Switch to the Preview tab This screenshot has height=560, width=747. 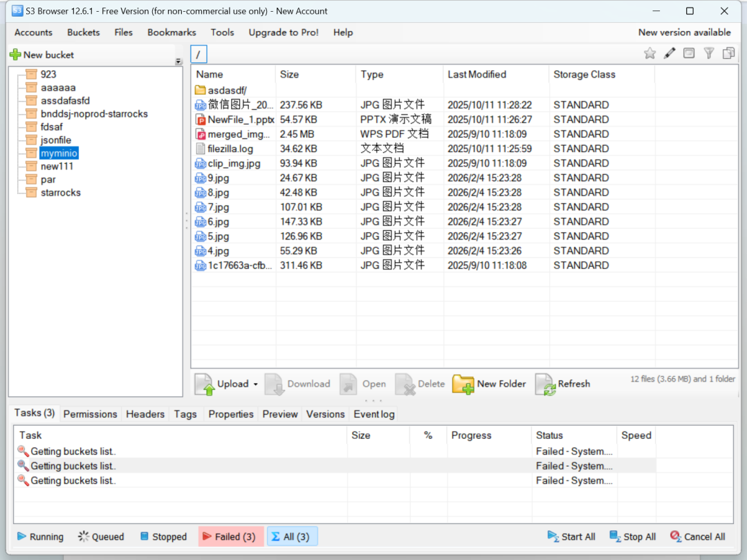[x=280, y=414]
